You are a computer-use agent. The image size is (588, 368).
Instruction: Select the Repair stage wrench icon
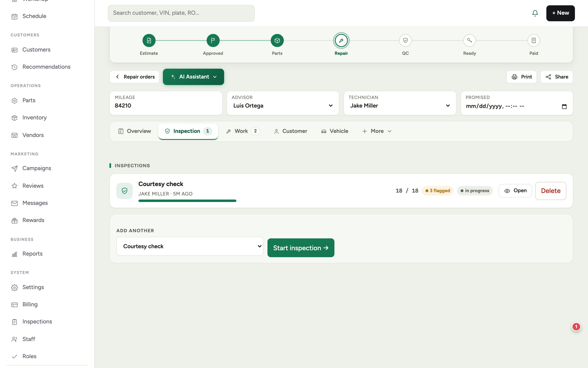click(x=341, y=40)
